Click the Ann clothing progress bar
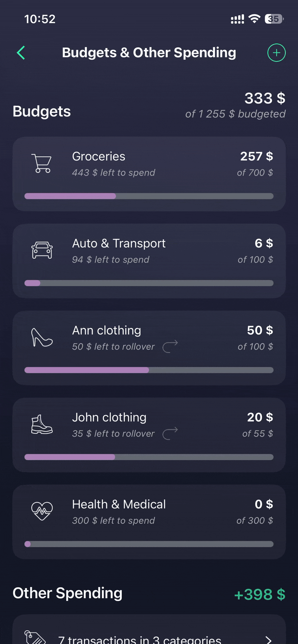Image resolution: width=298 pixels, height=644 pixels. 149,370
